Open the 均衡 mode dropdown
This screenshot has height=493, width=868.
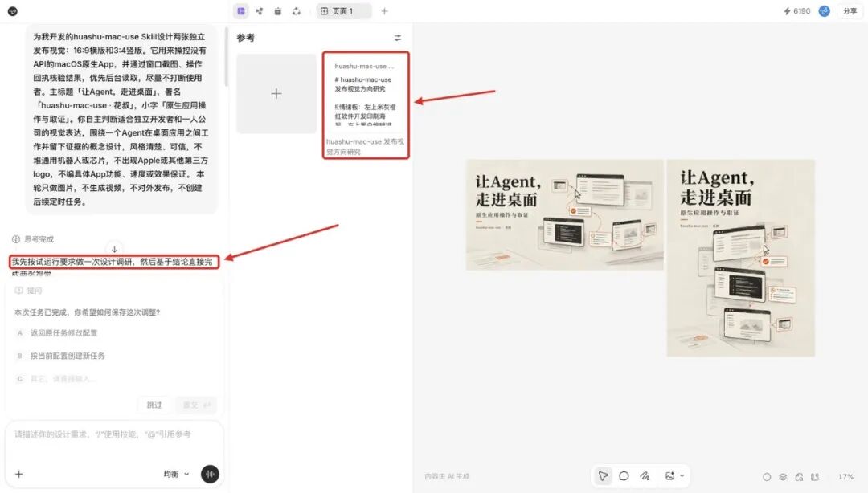[x=176, y=475]
